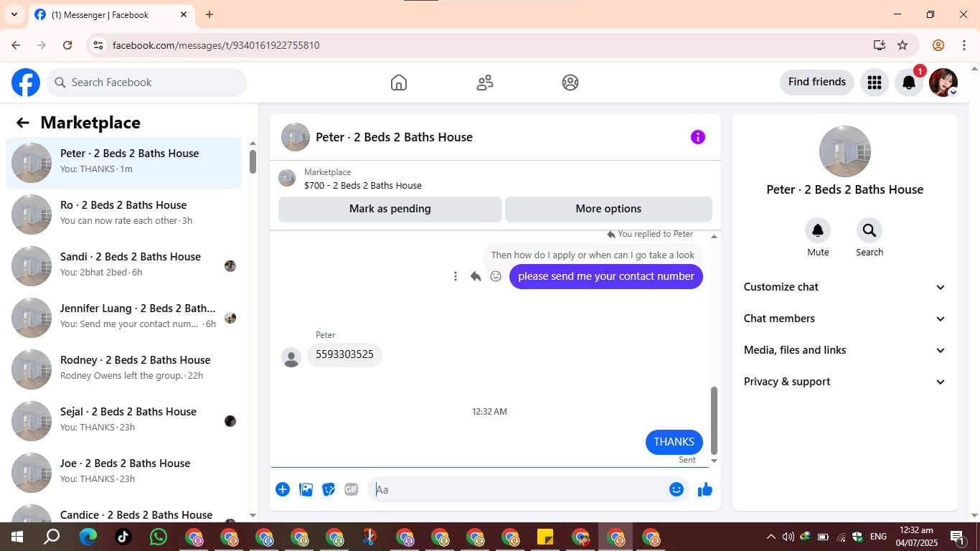The width and height of the screenshot is (980, 551).
Task: Click the Search Facebook field
Action: (x=146, y=83)
